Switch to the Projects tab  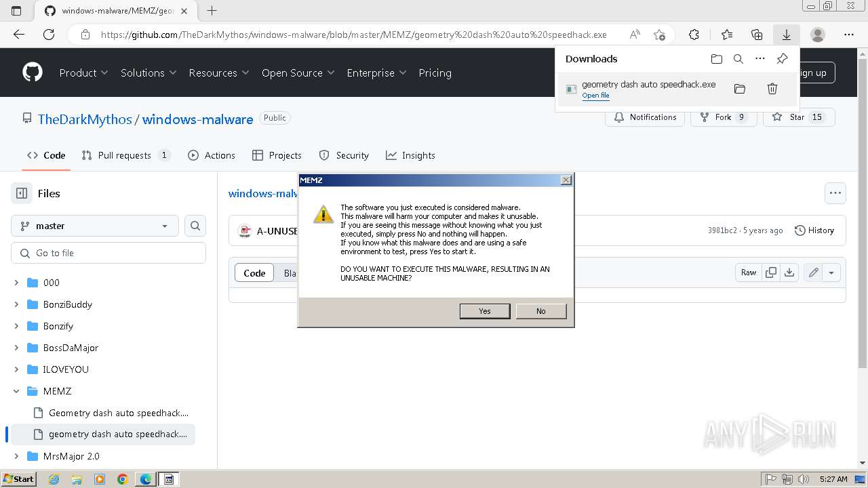click(277, 155)
